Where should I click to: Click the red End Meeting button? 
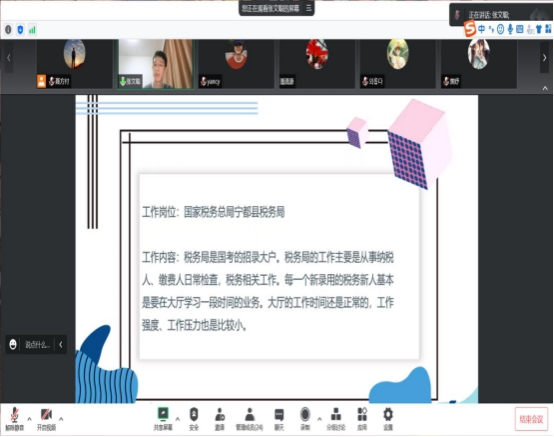(531, 419)
